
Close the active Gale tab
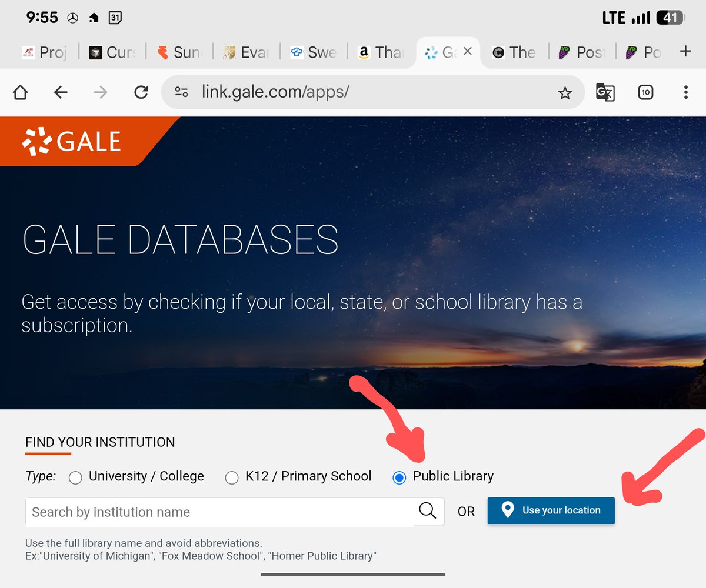tap(468, 52)
